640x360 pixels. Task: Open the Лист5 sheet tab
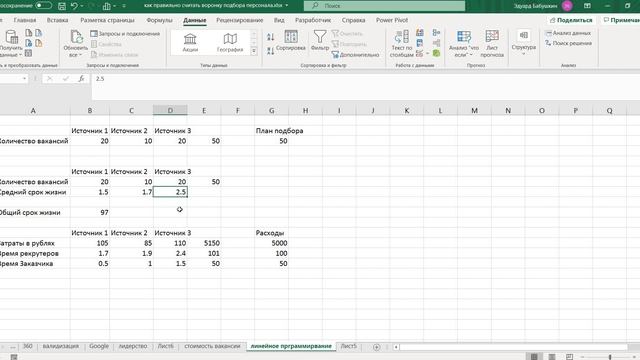[349, 346]
